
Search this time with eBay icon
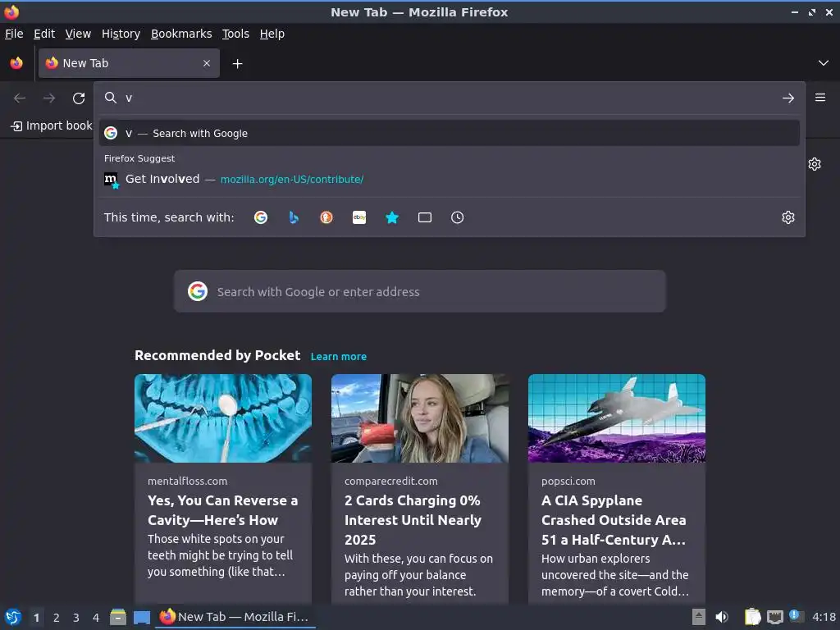(x=359, y=217)
